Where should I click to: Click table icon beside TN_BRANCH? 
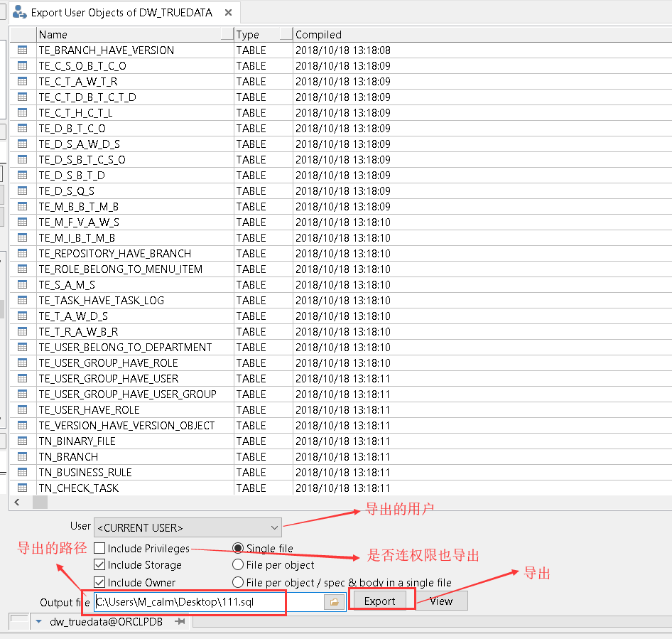(22, 457)
